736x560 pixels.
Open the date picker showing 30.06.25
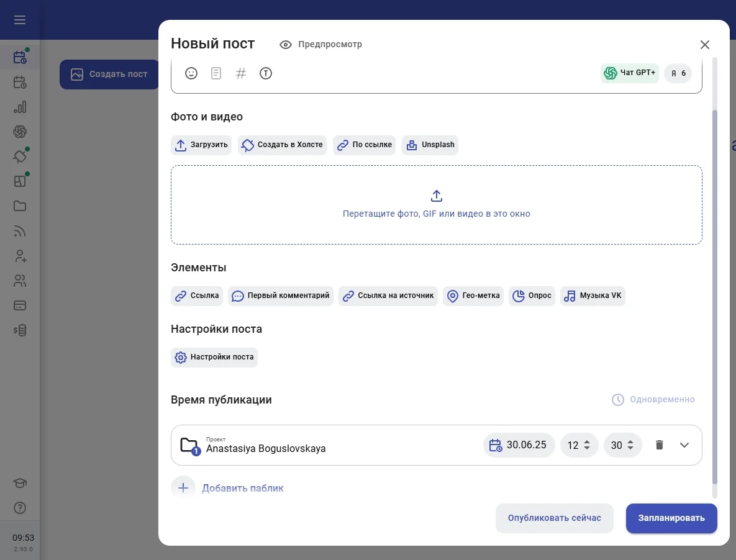click(519, 445)
